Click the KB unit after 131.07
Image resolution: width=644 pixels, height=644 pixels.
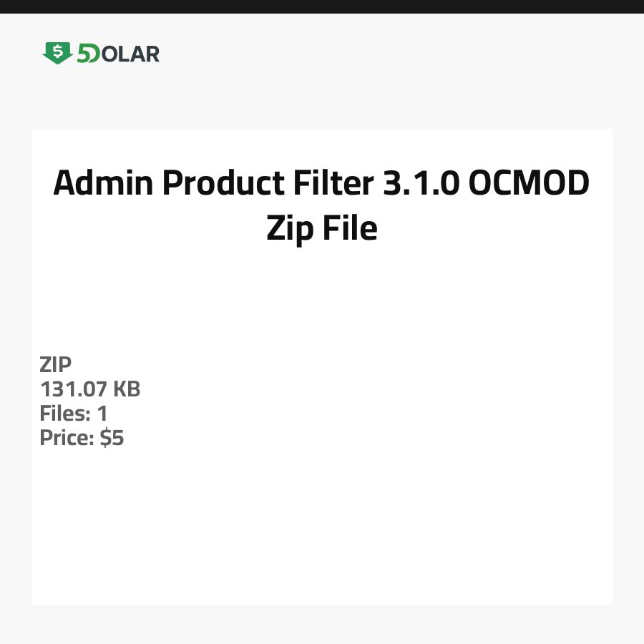127,389
